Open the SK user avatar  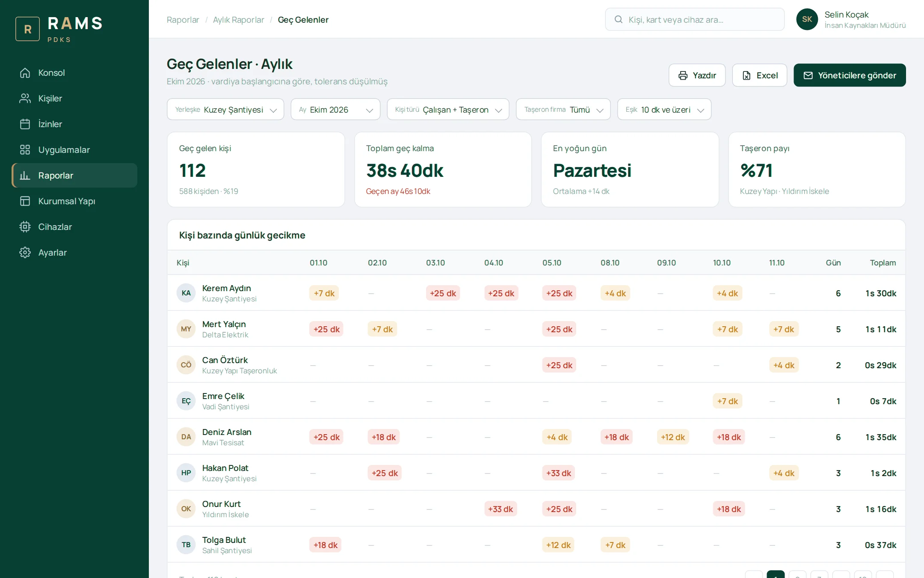tap(807, 19)
